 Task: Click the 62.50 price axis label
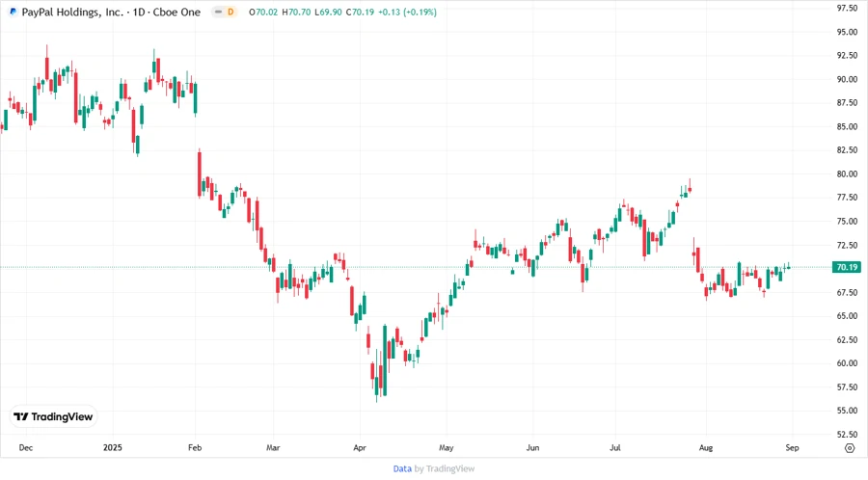coord(847,339)
